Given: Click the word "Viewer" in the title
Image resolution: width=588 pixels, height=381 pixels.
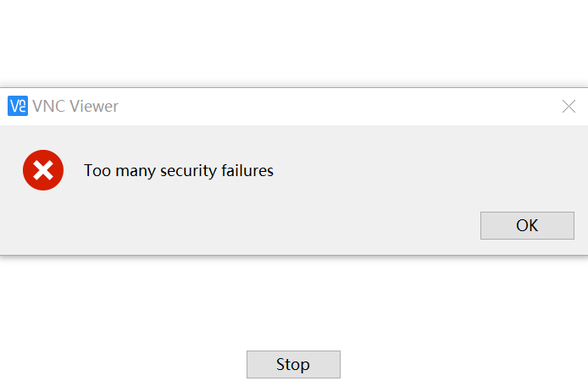Looking at the screenshot, I should 94,106.
